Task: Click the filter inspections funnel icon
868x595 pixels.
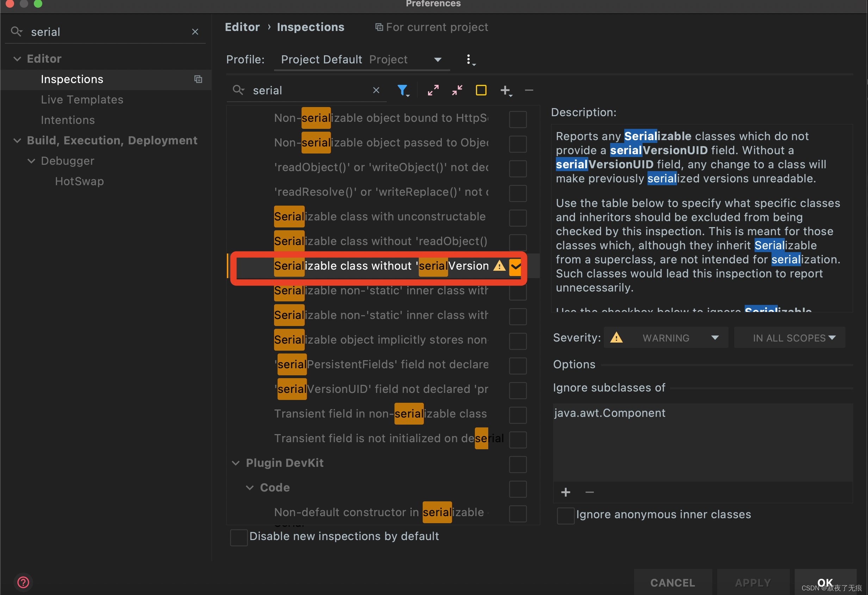Action: click(402, 90)
